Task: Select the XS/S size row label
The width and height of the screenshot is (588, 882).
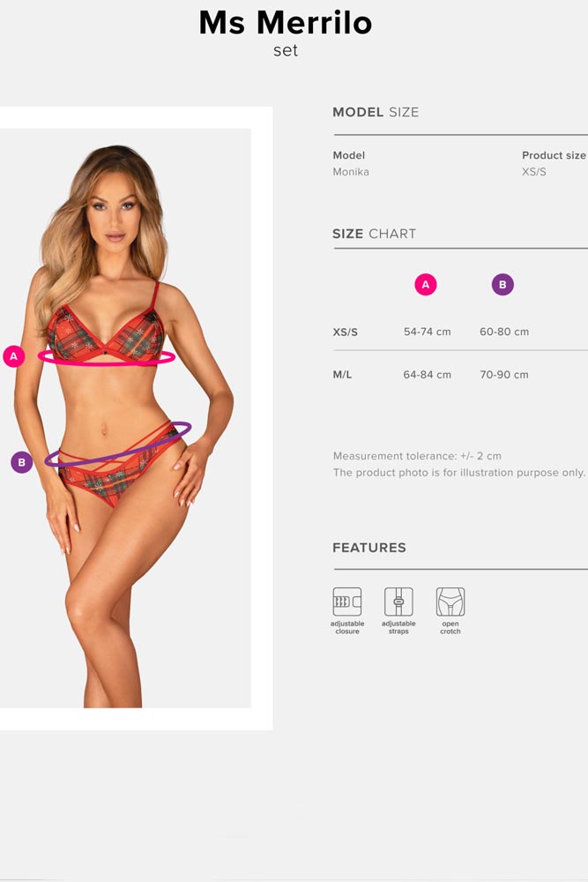Action: 346,332
